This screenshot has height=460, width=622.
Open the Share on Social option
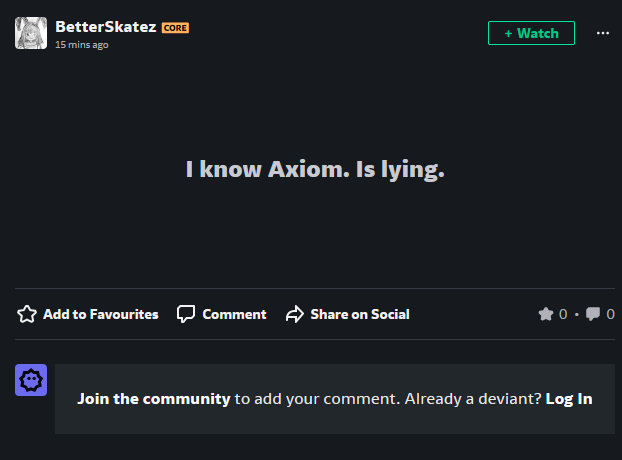347,314
